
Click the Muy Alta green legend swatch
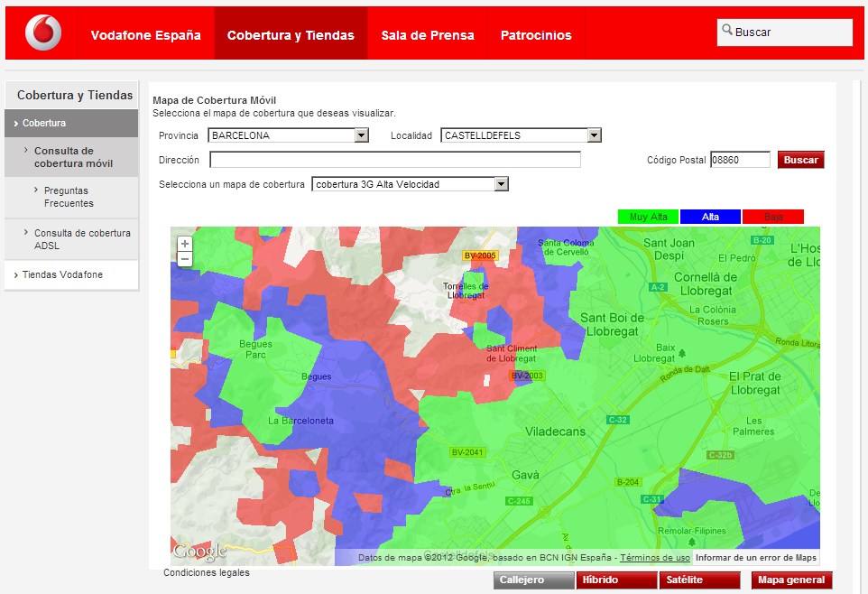coord(648,217)
